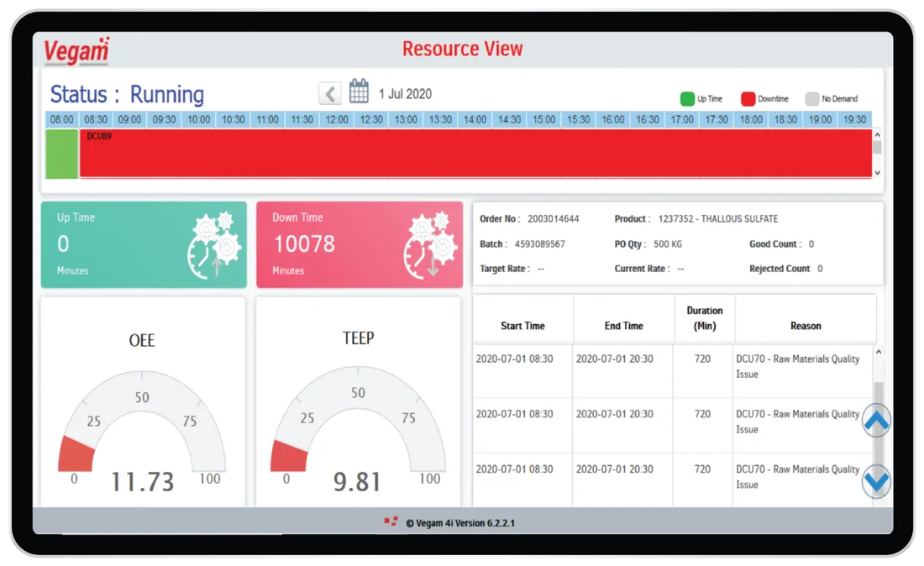The image size is (924, 566).
Task: Click the date text 1 Jul 2020
Action: pyautogui.click(x=405, y=94)
